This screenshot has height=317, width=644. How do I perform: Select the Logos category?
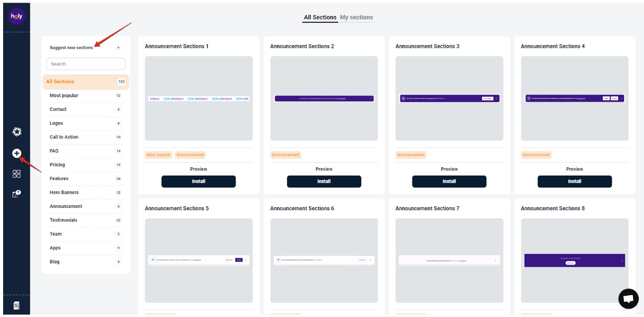86,123
